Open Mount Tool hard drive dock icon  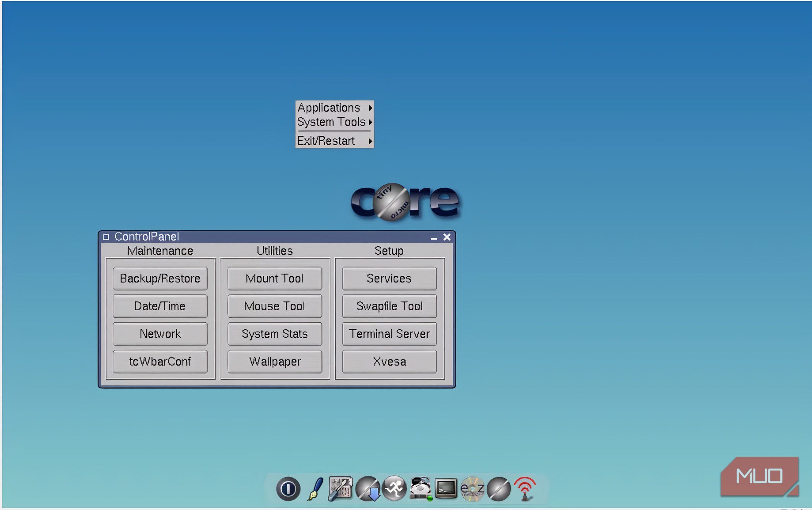tap(421, 489)
